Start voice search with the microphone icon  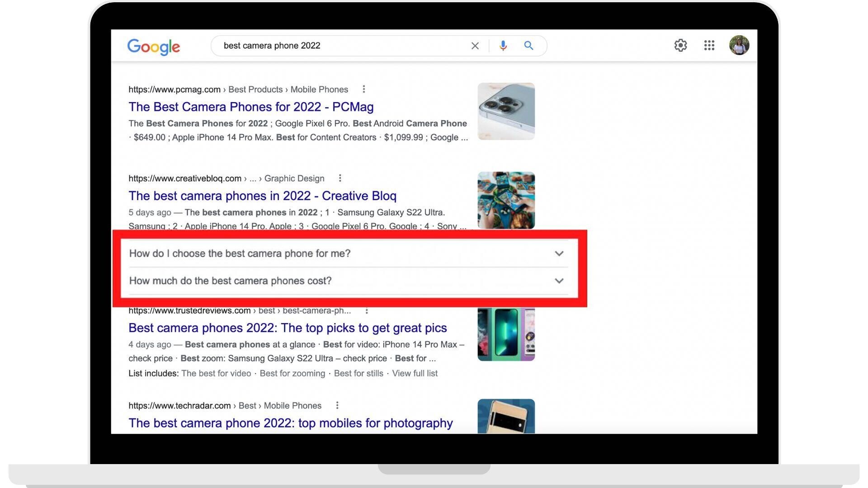[x=503, y=46]
